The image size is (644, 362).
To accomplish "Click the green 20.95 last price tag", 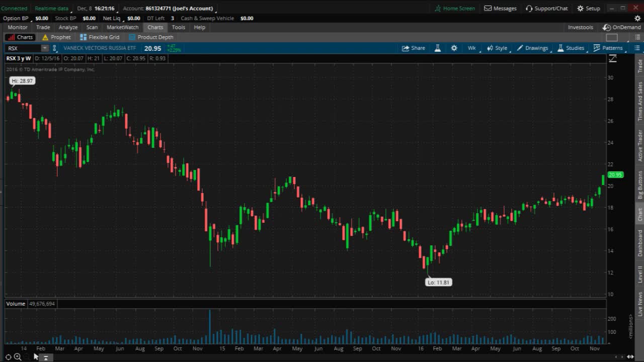I will [x=615, y=174].
